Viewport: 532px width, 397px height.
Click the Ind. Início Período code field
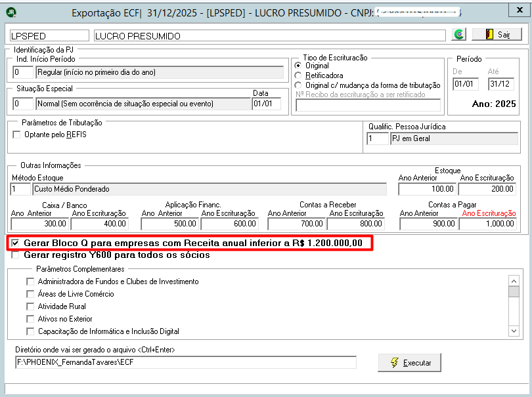click(x=23, y=72)
